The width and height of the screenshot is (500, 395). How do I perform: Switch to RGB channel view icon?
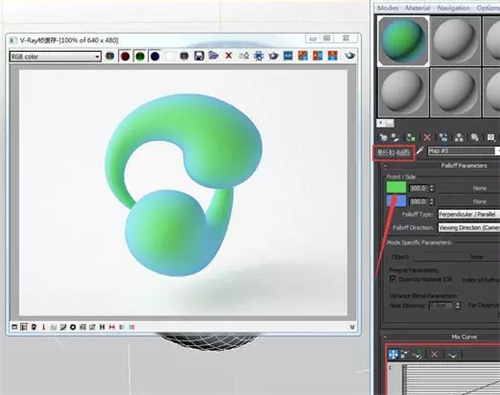coord(110,56)
